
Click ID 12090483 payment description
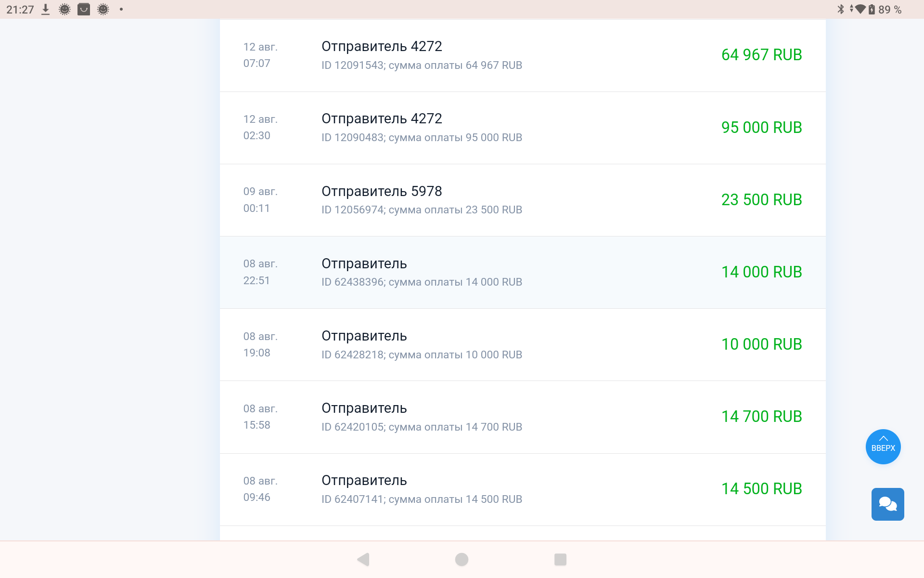pos(422,138)
